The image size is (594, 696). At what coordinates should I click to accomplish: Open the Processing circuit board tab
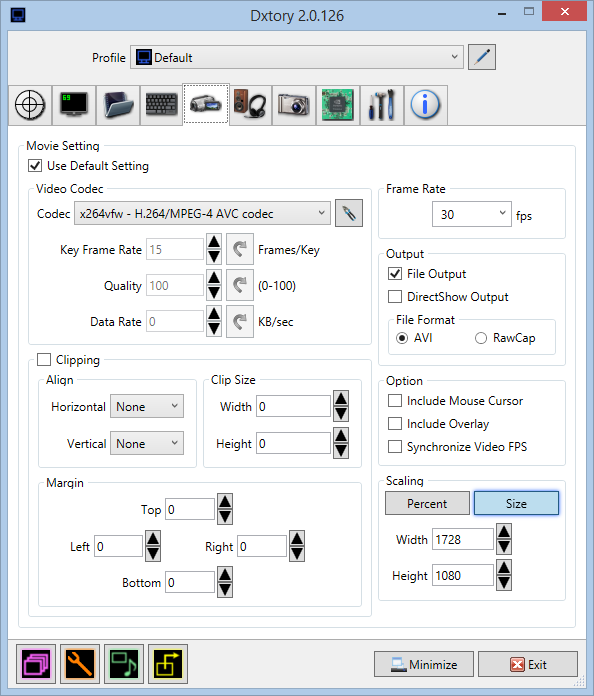[x=338, y=105]
